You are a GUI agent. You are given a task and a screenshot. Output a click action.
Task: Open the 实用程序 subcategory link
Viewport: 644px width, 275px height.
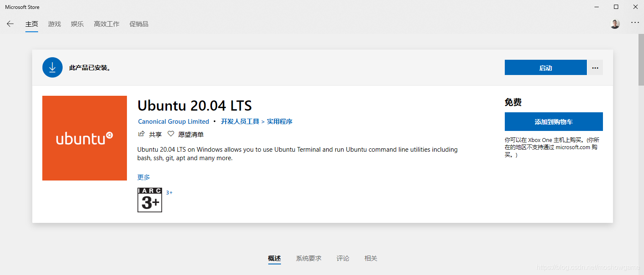tap(279, 122)
